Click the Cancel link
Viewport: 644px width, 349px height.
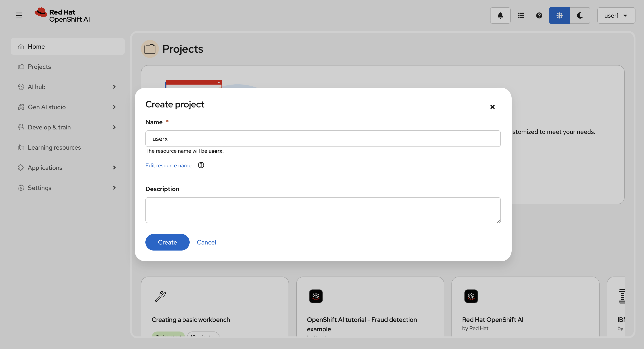click(x=206, y=242)
